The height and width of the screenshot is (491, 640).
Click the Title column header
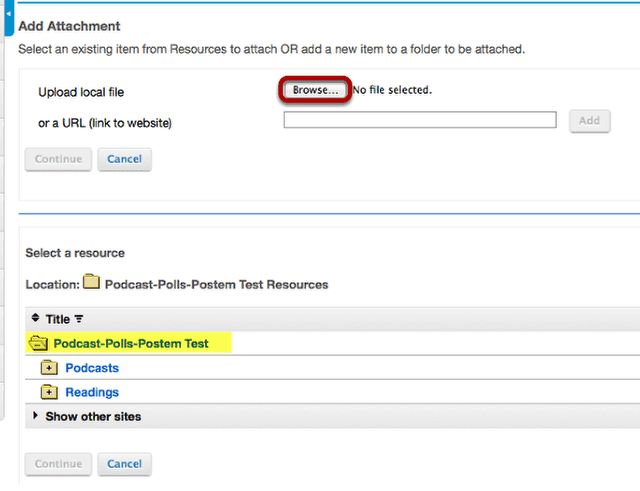[58, 319]
